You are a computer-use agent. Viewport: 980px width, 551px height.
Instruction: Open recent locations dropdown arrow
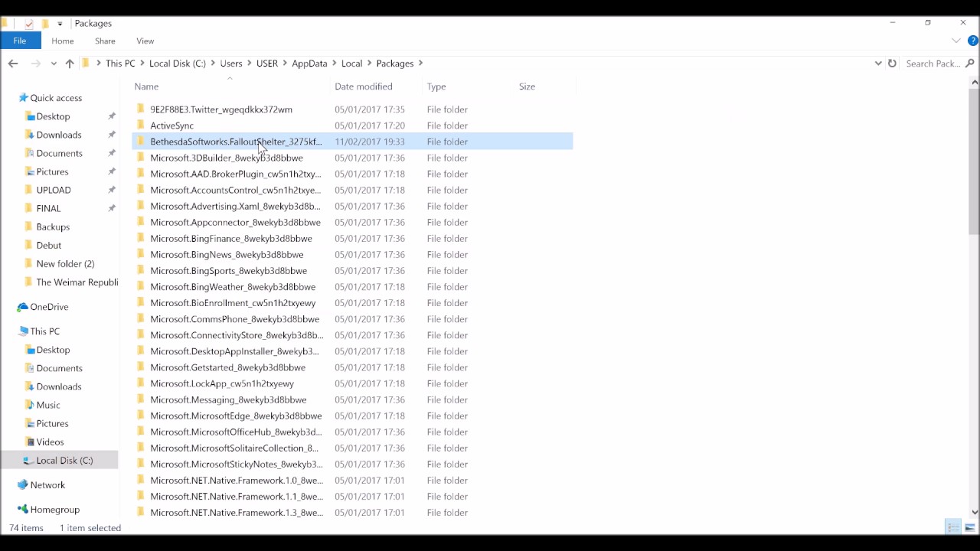pyautogui.click(x=54, y=64)
